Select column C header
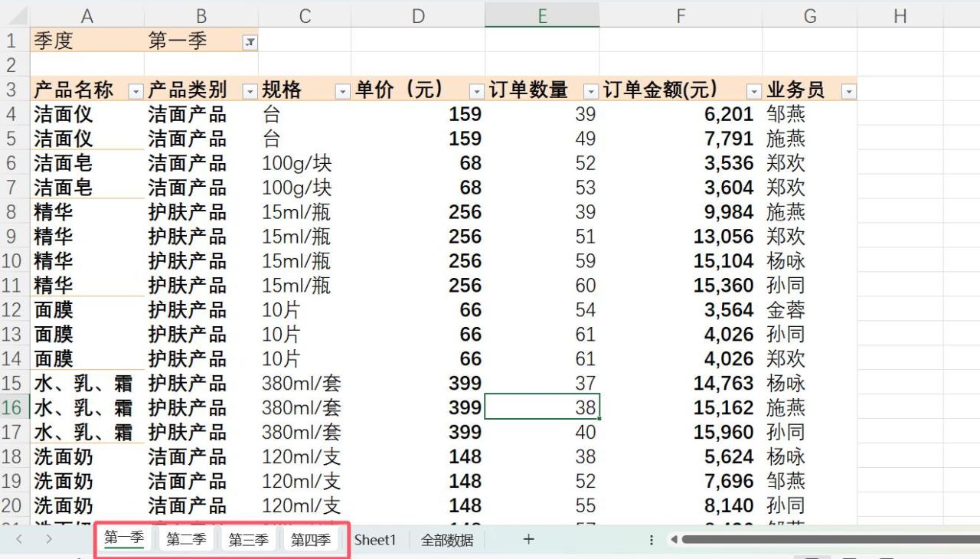Screen dimensions: 980x559 pos(305,15)
